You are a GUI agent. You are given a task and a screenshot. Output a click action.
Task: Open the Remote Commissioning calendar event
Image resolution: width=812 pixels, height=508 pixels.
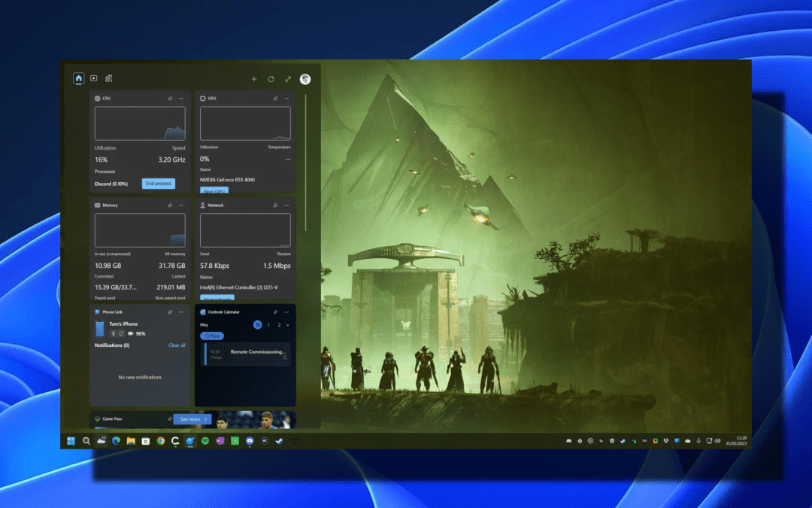(x=245, y=354)
